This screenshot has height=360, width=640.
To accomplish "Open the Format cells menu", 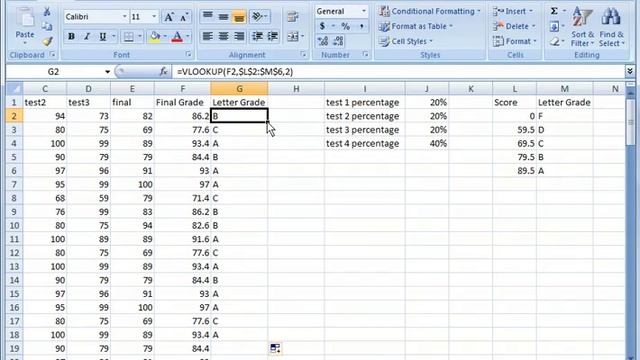I will click(514, 41).
